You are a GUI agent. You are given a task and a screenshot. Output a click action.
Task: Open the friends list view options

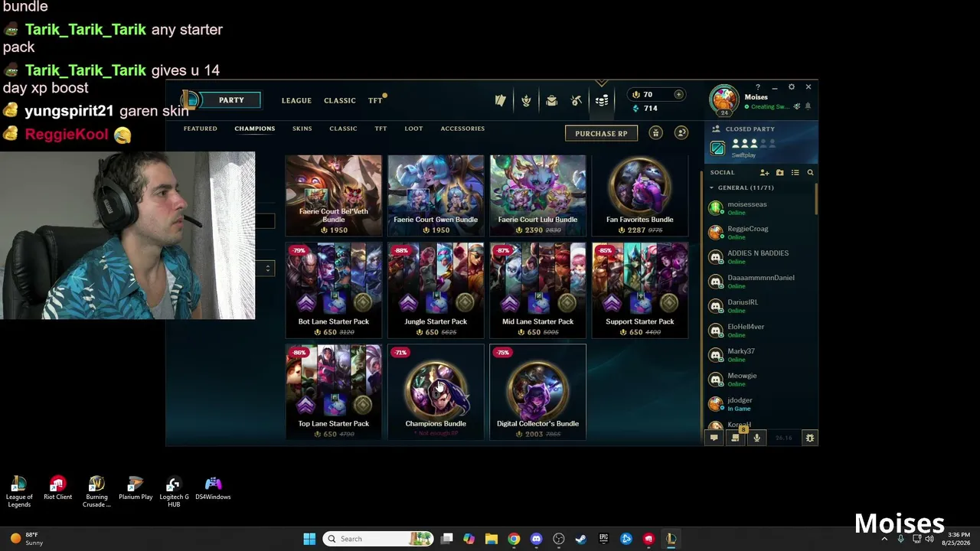(x=795, y=173)
